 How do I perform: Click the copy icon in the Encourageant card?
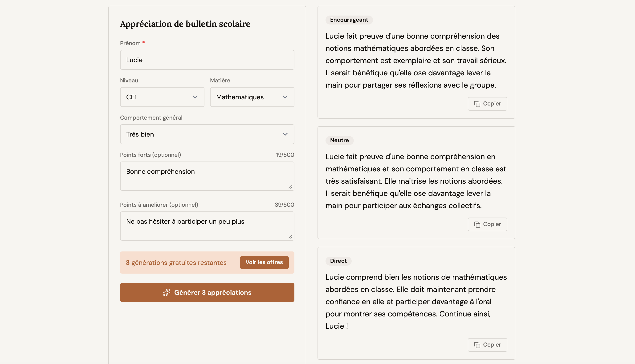477,104
